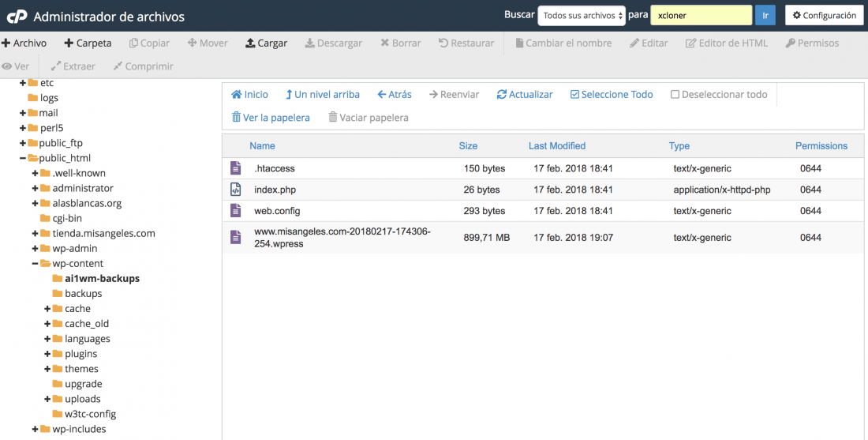Click the Editar toolbar button
Image resolution: width=868 pixels, height=440 pixels.
(649, 43)
